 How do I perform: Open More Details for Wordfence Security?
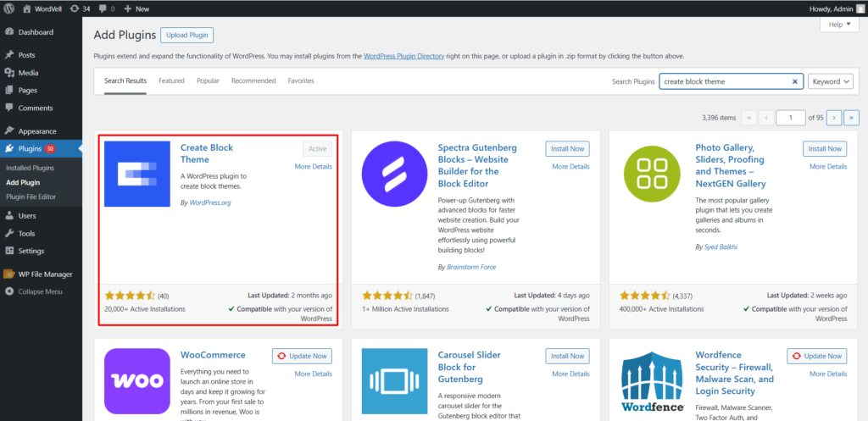click(828, 374)
